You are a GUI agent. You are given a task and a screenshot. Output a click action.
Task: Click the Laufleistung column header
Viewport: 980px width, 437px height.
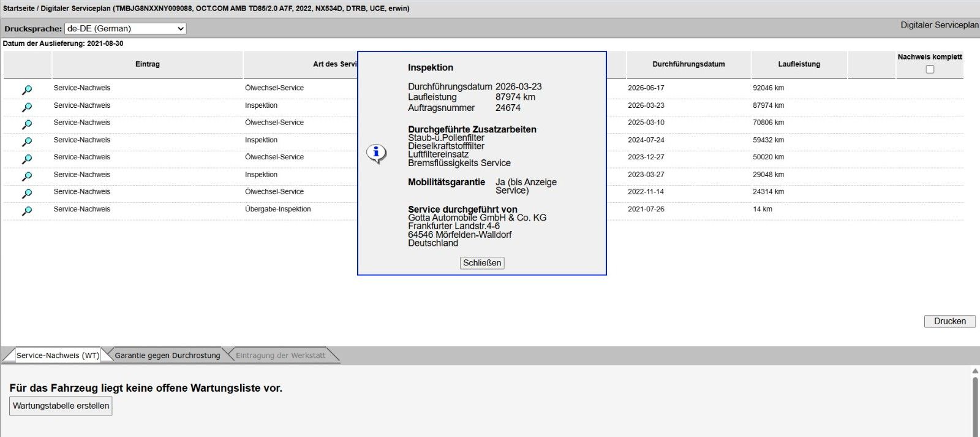(x=799, y=64)
